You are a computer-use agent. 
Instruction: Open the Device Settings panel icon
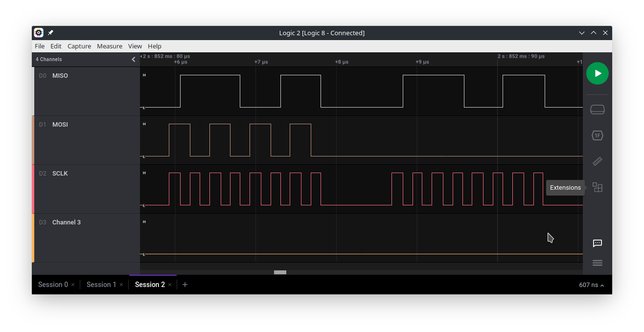coord(597,110)
